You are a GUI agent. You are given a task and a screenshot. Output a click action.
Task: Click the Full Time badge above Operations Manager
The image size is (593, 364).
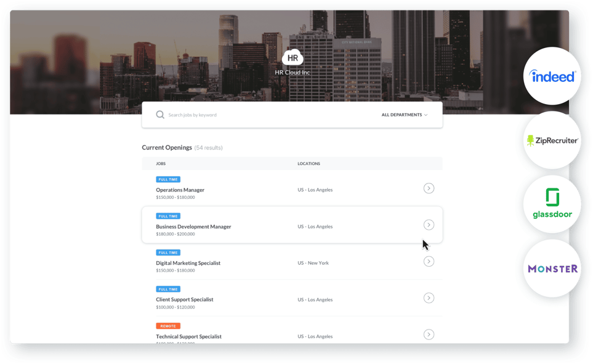click(x=168, y=179)
